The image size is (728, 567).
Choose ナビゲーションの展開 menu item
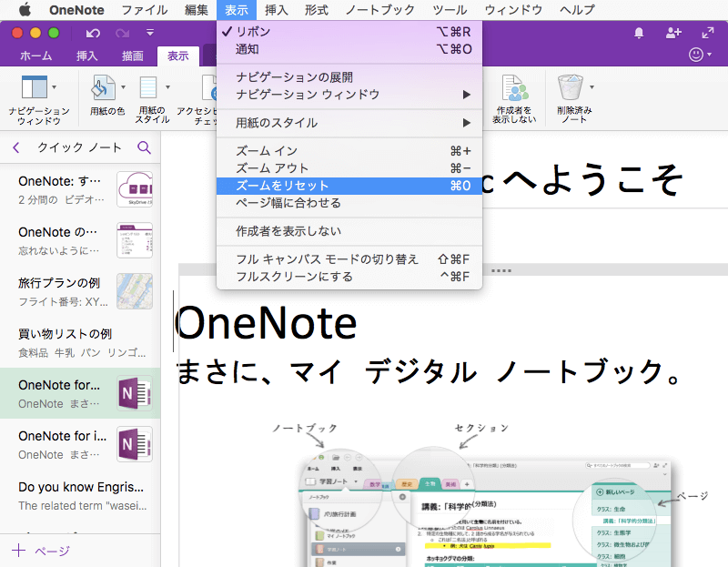[x=349, y=77]
